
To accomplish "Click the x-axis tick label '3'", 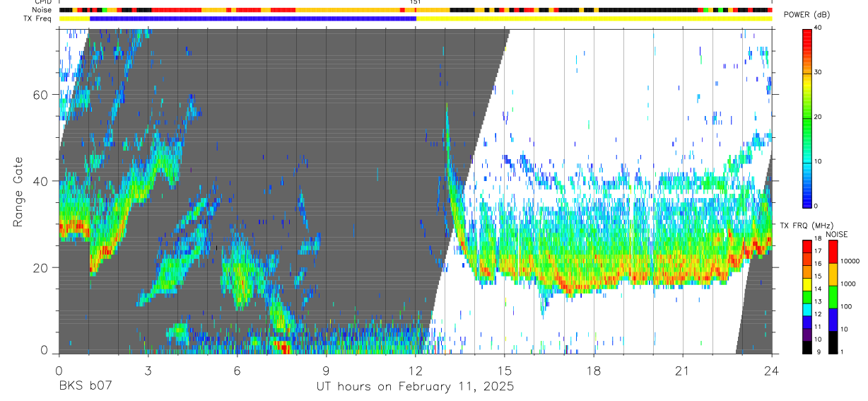I will pyautogui.click(x=148, y=371).
